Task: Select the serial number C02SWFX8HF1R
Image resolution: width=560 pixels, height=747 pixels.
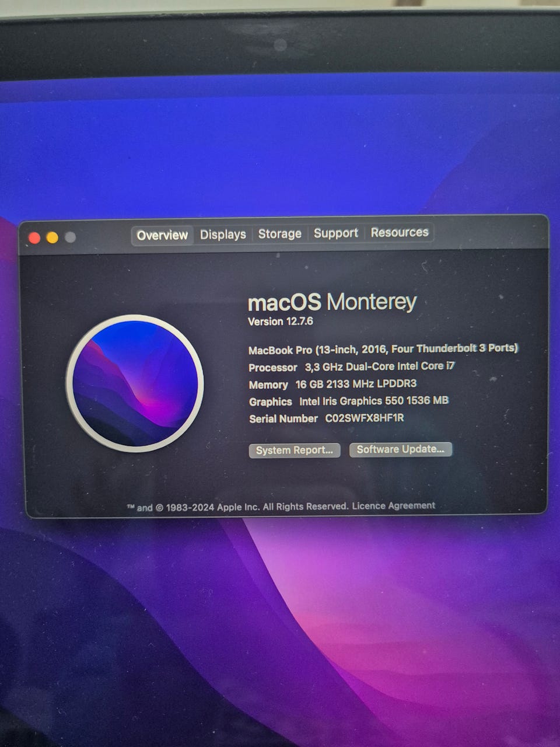Action: point(365,418)
